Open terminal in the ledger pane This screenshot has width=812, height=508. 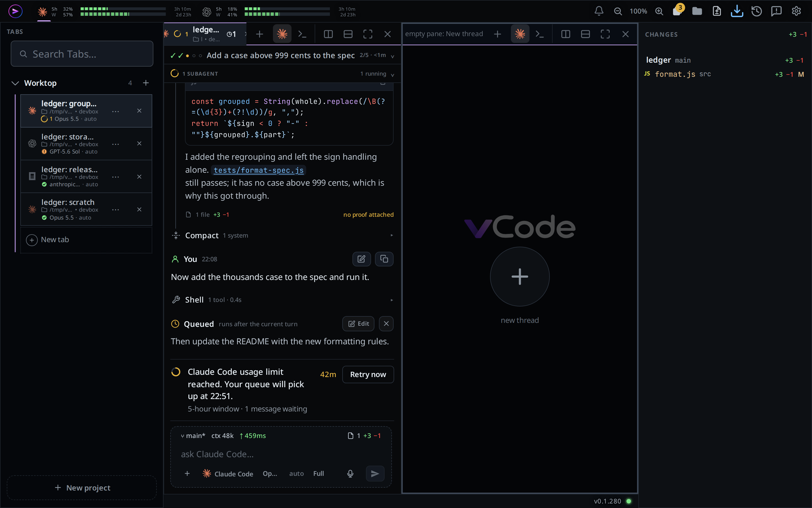coord(302,34)
